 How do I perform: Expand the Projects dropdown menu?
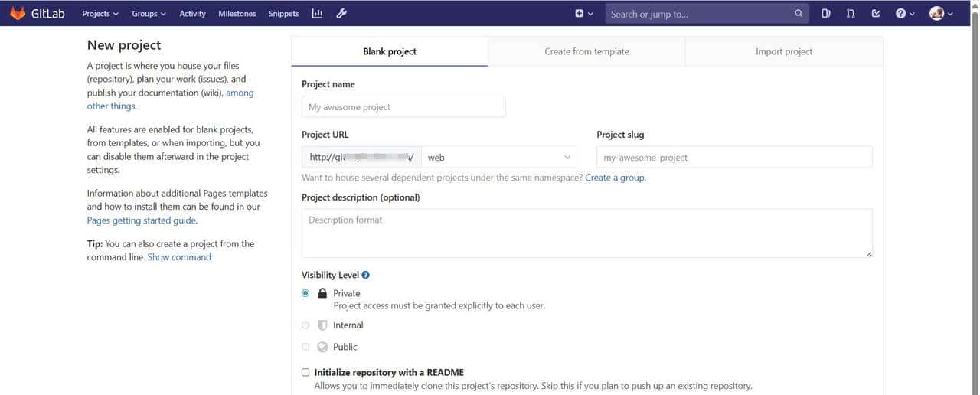(x=100, y=13)
